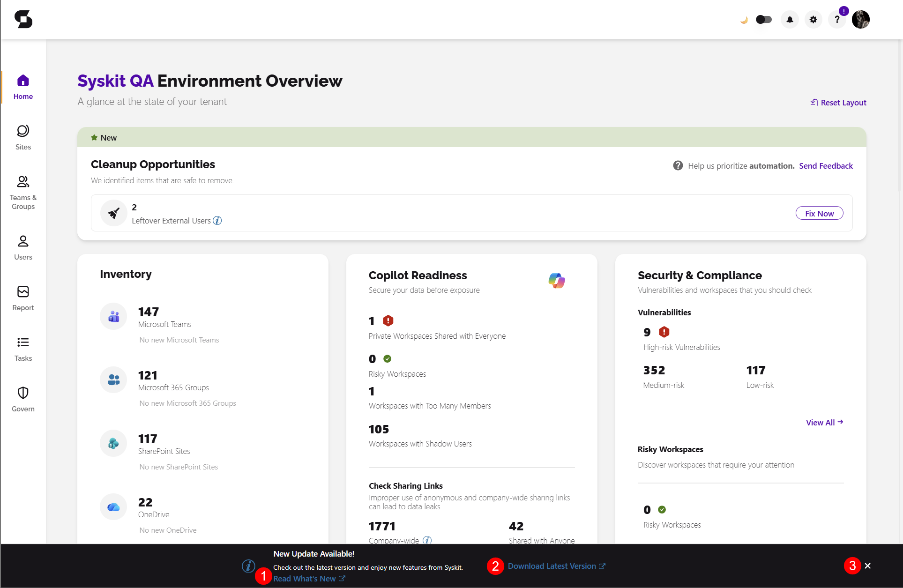This screenshot has width=903, height=588.
Task: Click the Syskit logo icon
Action: tap(23, 19)
